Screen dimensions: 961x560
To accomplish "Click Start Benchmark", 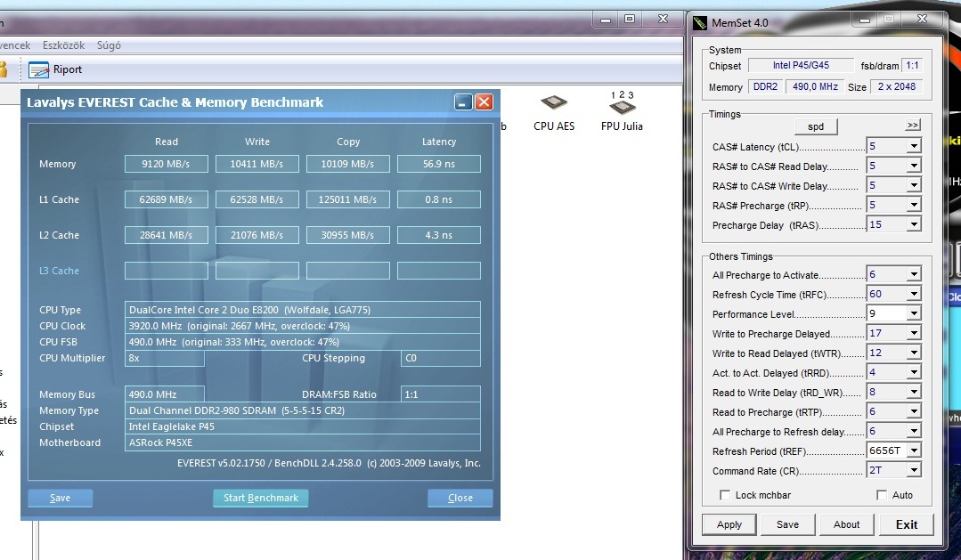I will click(260, 498).
